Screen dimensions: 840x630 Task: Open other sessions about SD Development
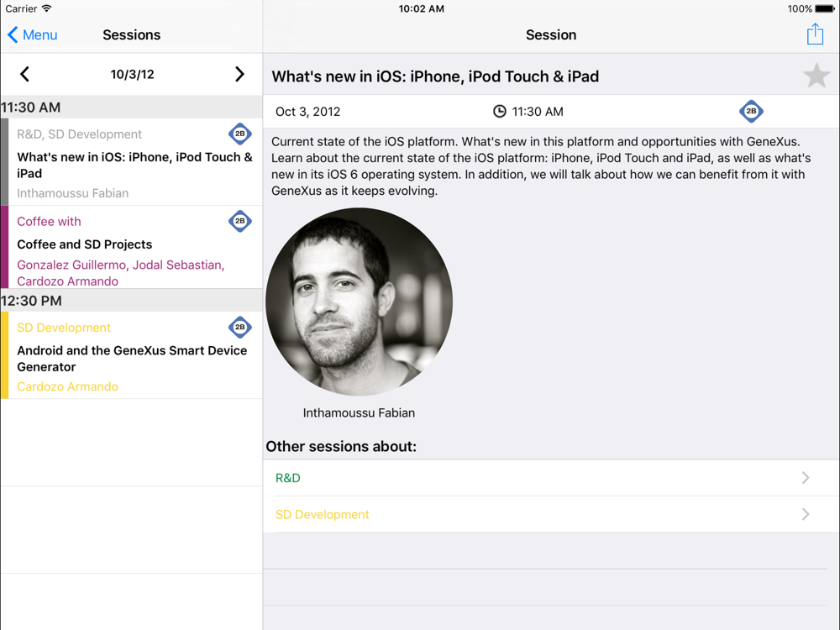551,514
